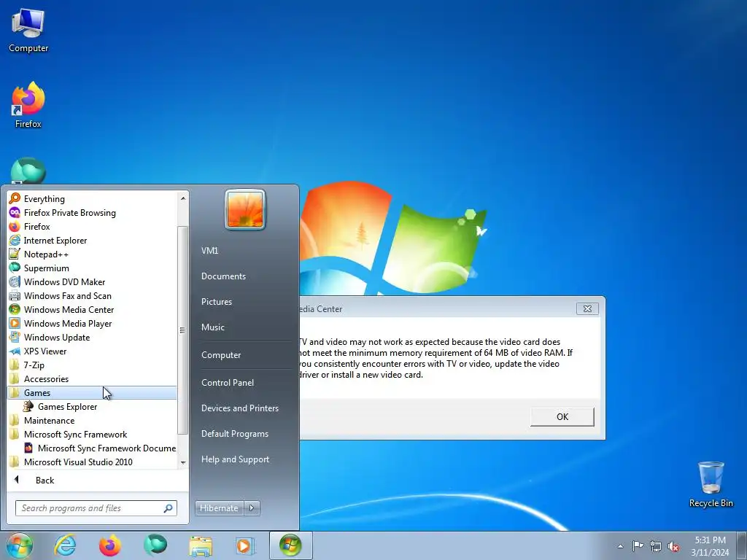747x560 pixels.
Task: Expand Microsoft Visual Studio 2010 folder
Action: (x=92, y=462)
